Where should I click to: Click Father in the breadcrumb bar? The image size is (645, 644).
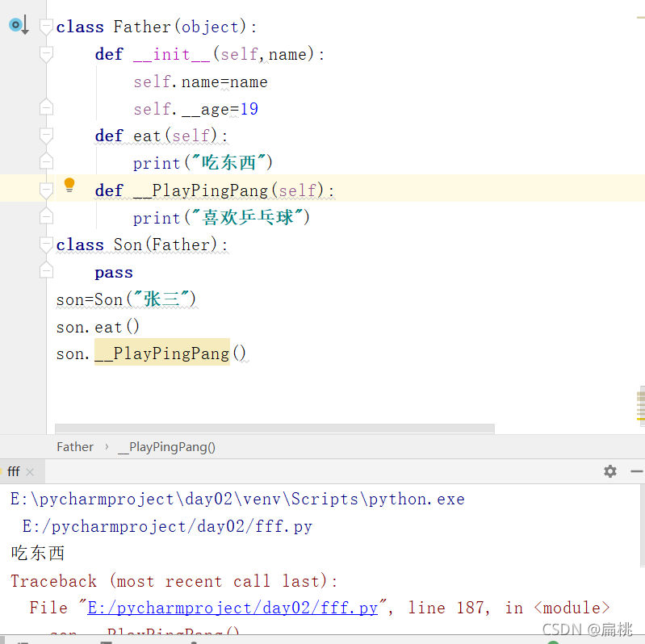point(75,447)
